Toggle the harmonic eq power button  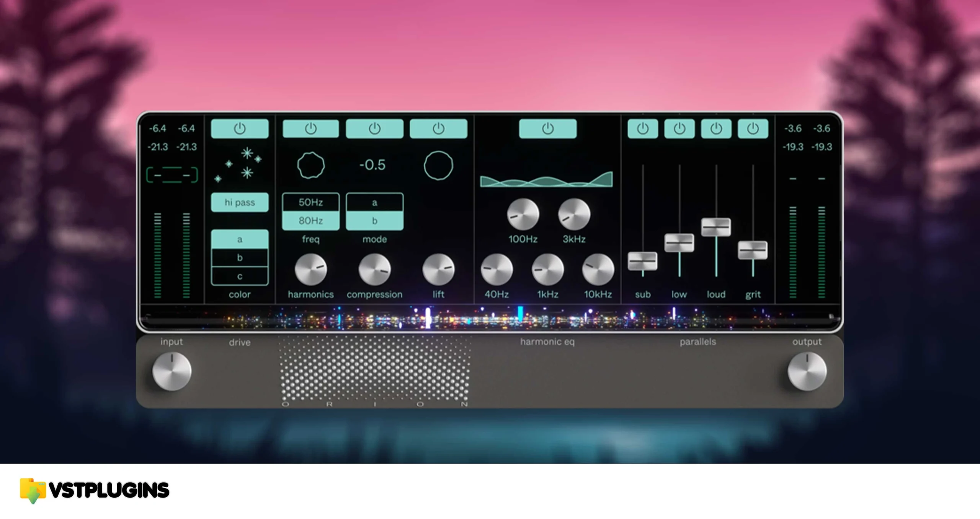pyautogui.click(x=548, y=129)
